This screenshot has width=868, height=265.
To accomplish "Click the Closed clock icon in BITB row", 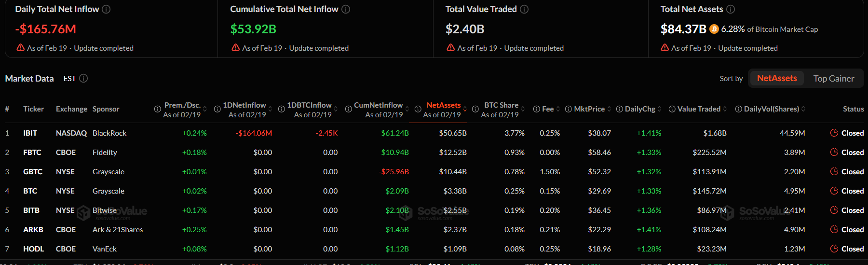I will point(834,210).
